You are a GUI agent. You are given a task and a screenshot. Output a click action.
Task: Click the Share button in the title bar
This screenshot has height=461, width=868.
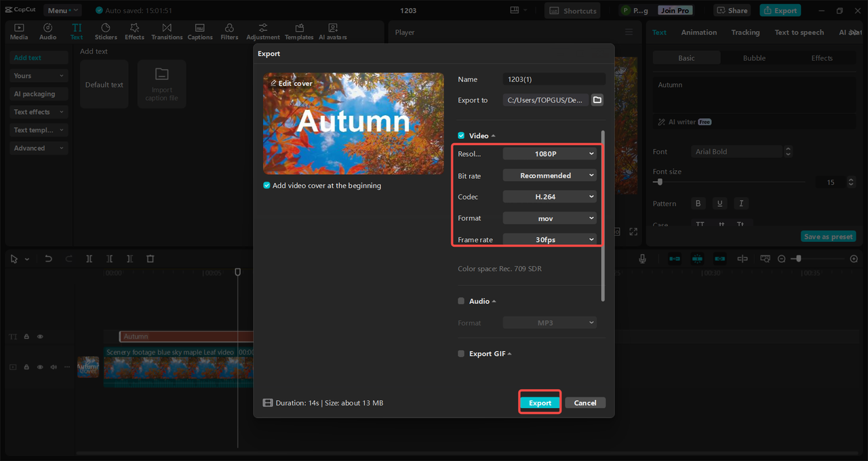click(x=732, y=10)
